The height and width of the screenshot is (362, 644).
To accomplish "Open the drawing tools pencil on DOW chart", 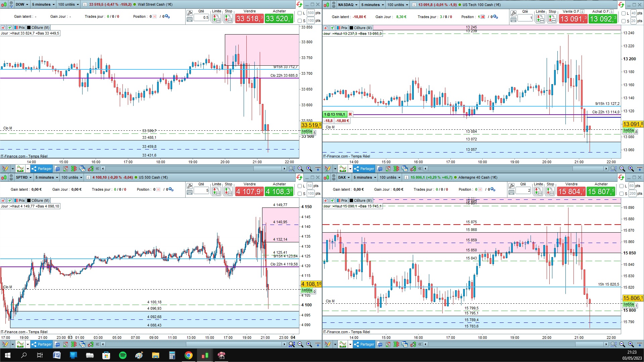I will (x=5, y=169).
